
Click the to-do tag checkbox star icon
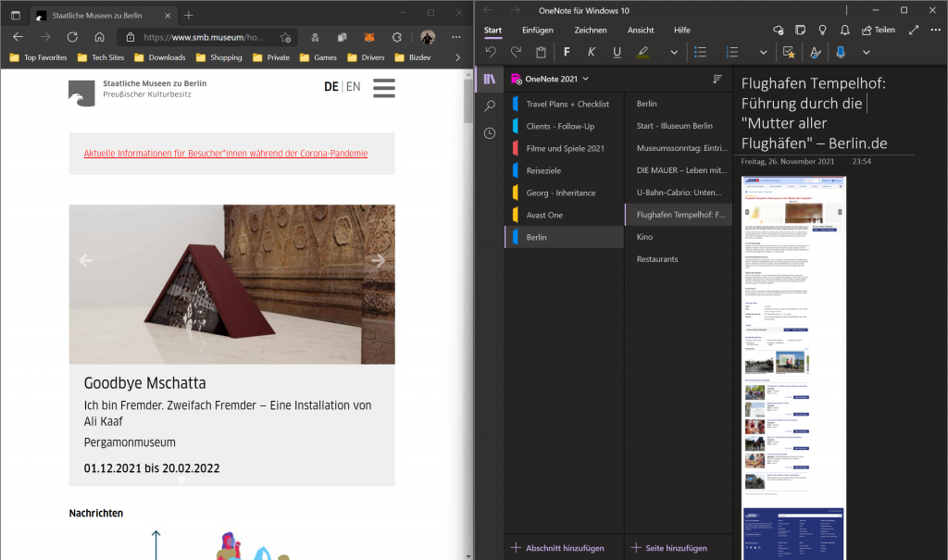click(789, 53)
